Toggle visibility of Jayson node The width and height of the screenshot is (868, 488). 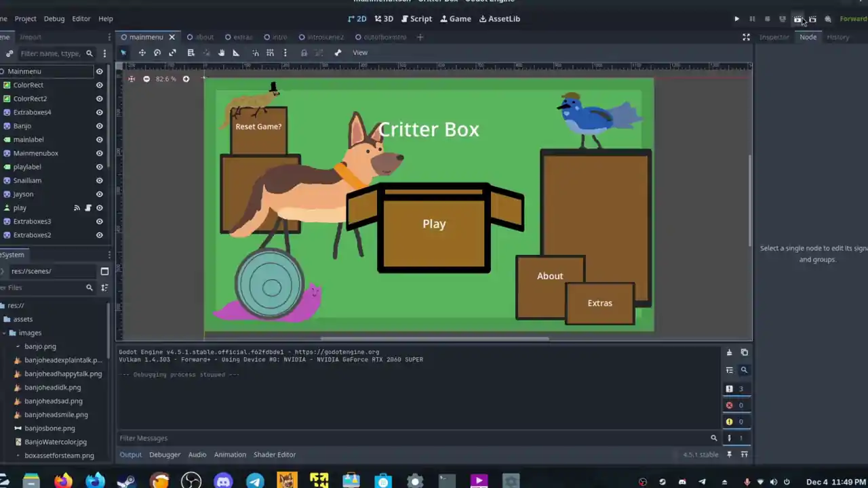tap(99, 195)
